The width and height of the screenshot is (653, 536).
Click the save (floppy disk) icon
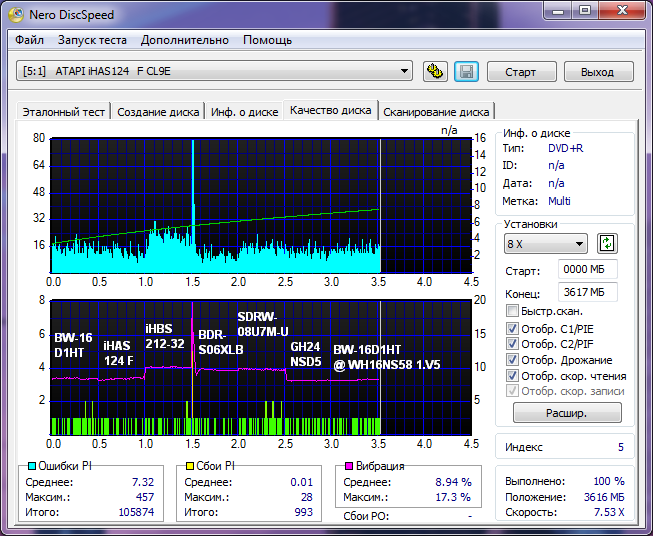pyautogui.click(x=465, y=71)
